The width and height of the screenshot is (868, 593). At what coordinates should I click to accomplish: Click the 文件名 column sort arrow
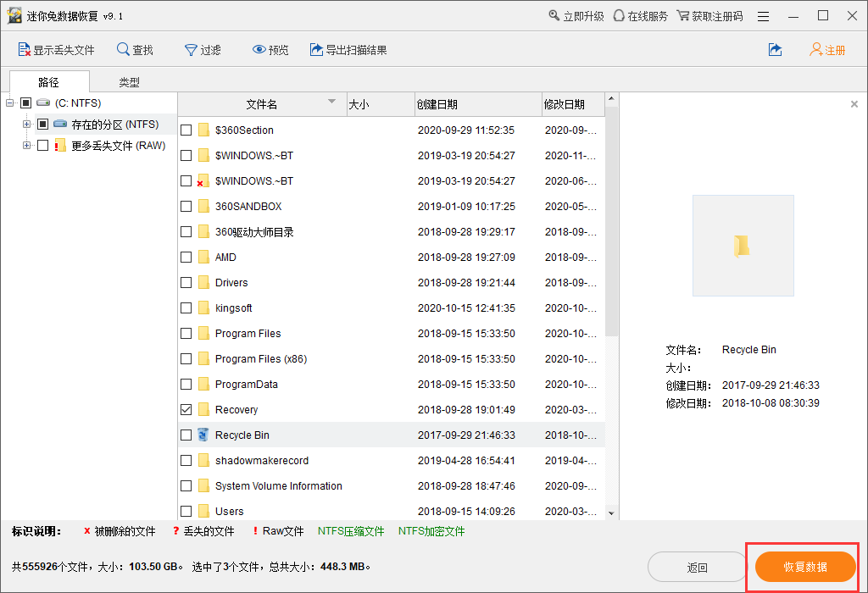pyautogui.click(x=331, y=101)
